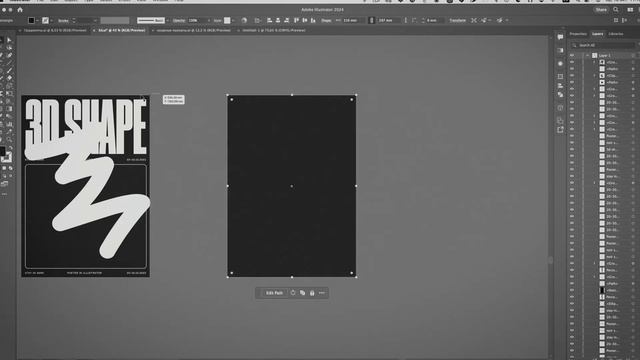Click Layer 1 target circle in Layers

click(633, 56)
